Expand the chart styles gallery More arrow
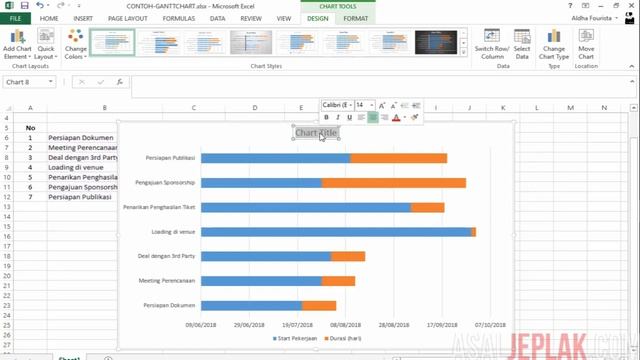 pyautogui.click(x=464, y=52)
